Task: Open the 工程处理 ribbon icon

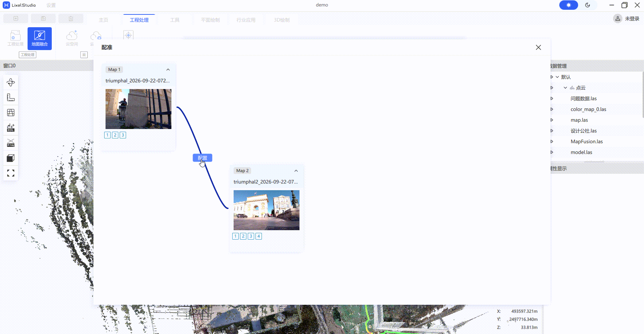Action: pyautogui.click(x=15, y=38)
